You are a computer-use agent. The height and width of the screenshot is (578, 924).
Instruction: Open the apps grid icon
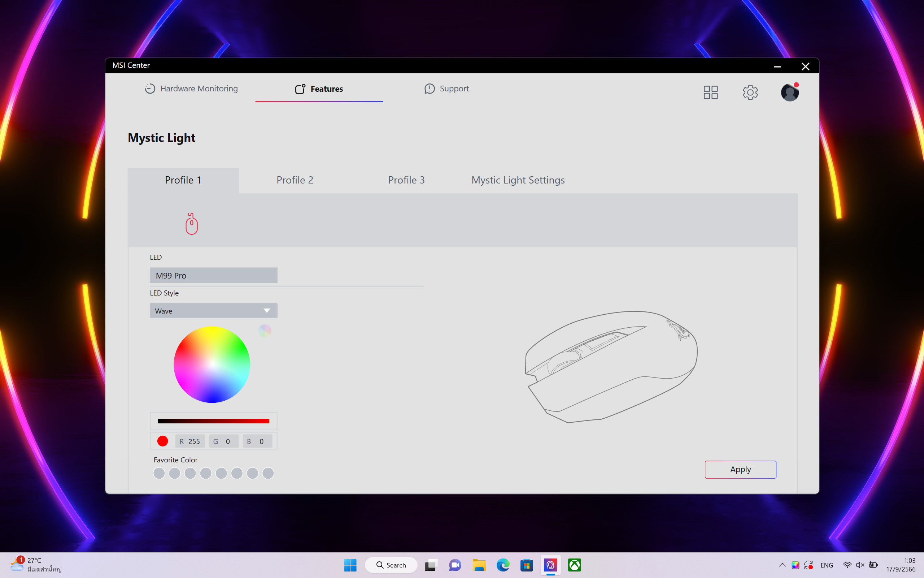(x=711, y=92)
